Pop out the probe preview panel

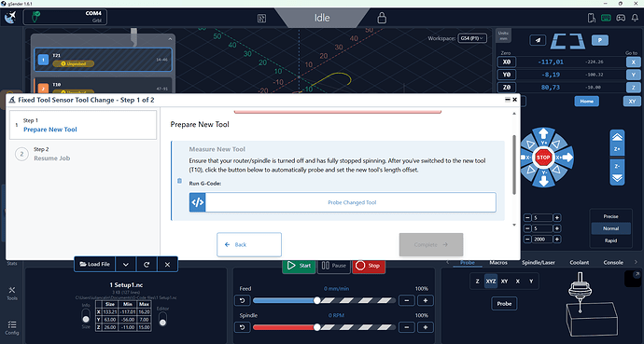(637, 274)
